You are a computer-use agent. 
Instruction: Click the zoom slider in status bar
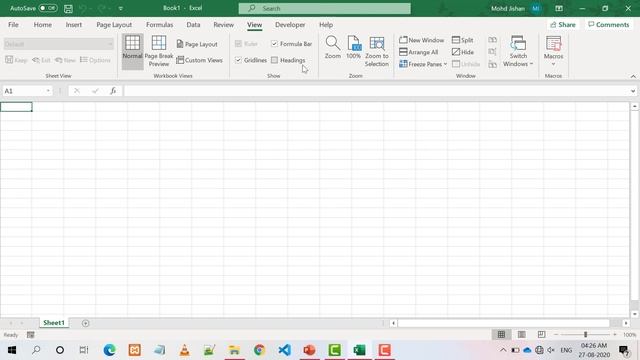[585, 335]
